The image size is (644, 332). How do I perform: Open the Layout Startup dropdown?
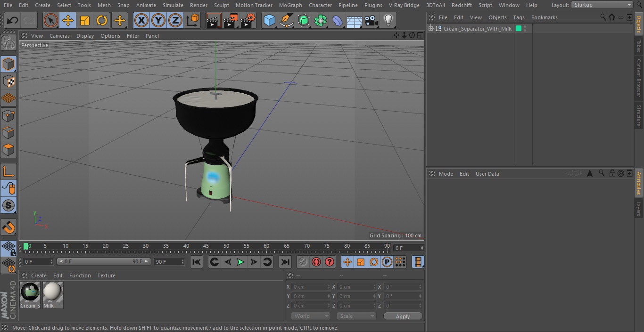pos(602,5)
